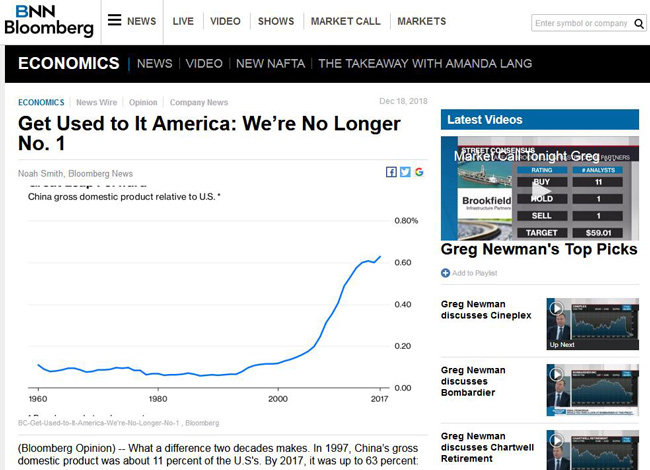Viewport: 650px width, 470px height.
Task: Share the article on Facebook
Action: pos(391,172)
